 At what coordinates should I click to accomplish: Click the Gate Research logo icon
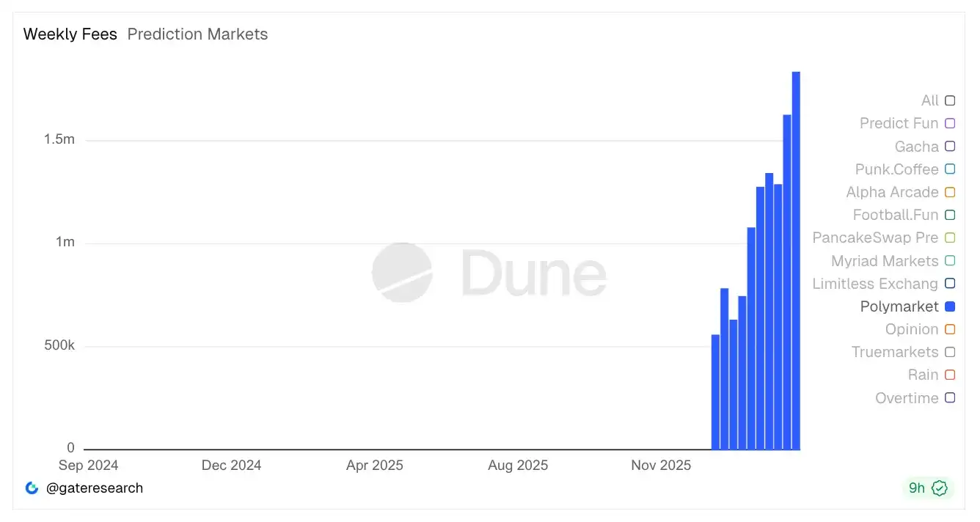(x=32, y=488)
